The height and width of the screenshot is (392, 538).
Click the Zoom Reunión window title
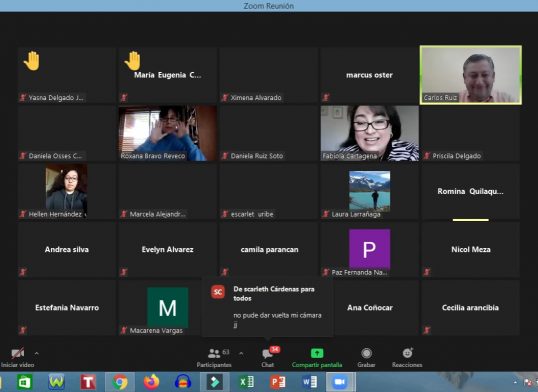point(269,6)
